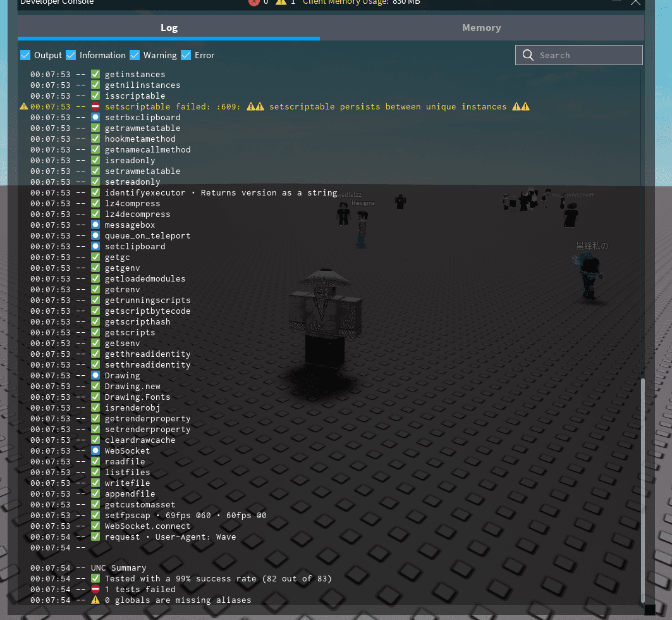Disable the Error filter checkbox
Image resolution: width=672 pixels, height=620 pixels.
(186, 55)
